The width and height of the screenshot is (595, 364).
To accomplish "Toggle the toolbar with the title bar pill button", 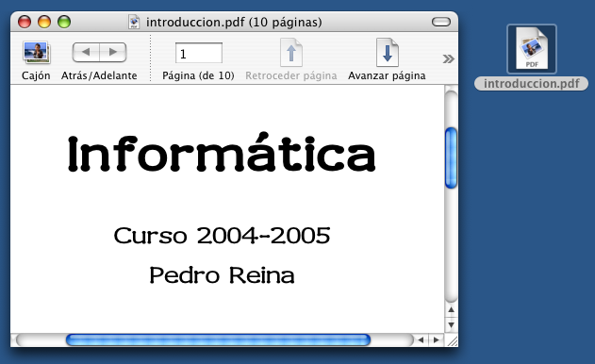I will click(441, 22).
